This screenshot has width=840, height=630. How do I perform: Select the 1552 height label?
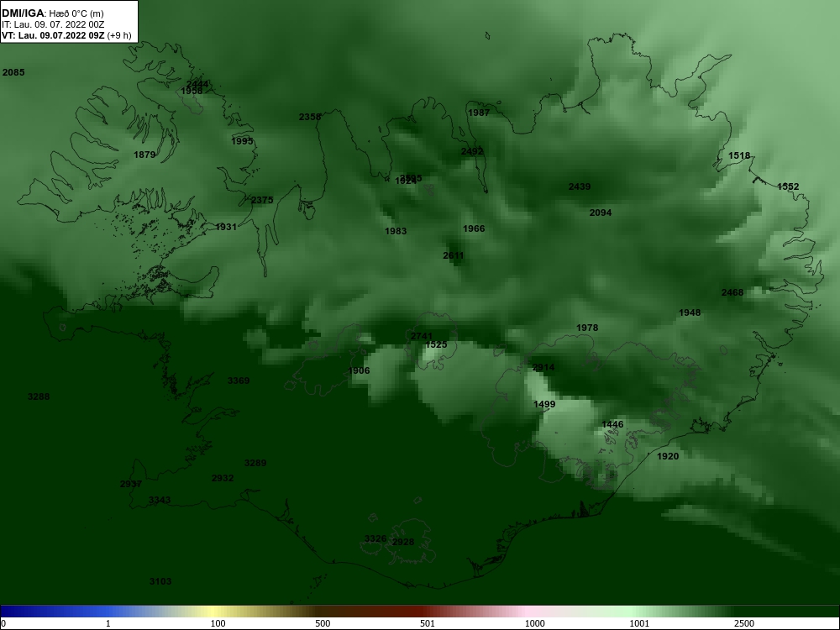tap(788, 187)
